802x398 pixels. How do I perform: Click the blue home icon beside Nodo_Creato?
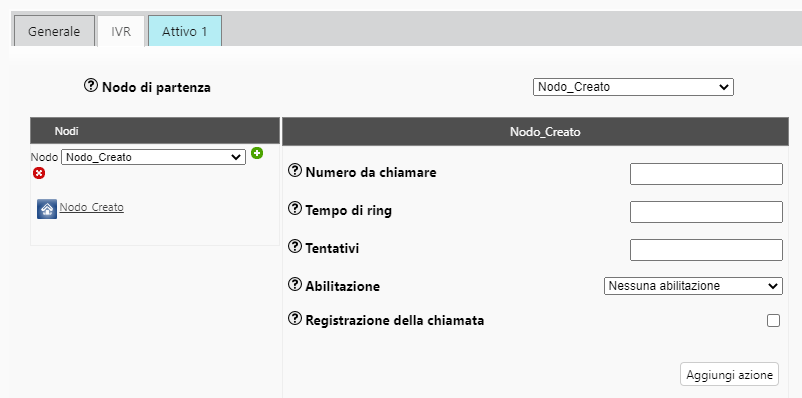[47, 209]
